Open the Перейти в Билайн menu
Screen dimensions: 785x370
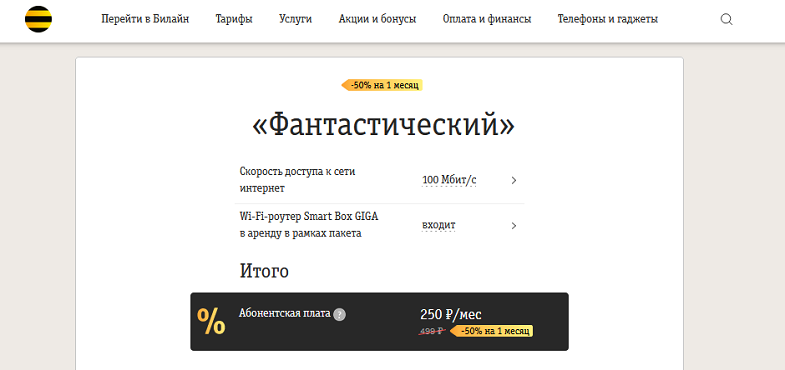point(145,19)
